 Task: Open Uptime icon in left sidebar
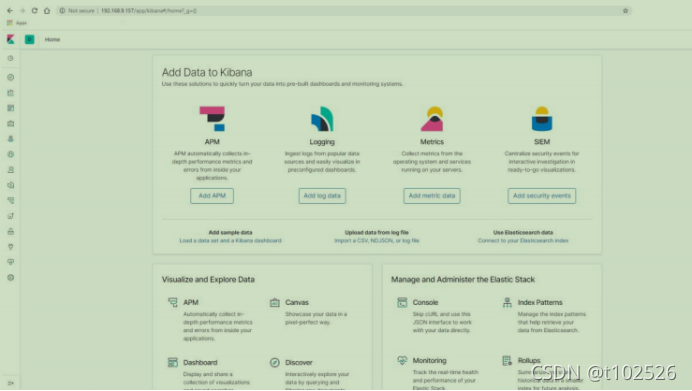coord(11,216)
